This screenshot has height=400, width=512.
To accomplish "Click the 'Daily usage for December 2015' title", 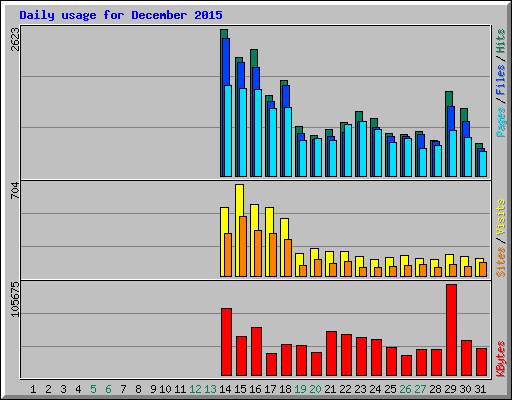I will tap(121, 15).
